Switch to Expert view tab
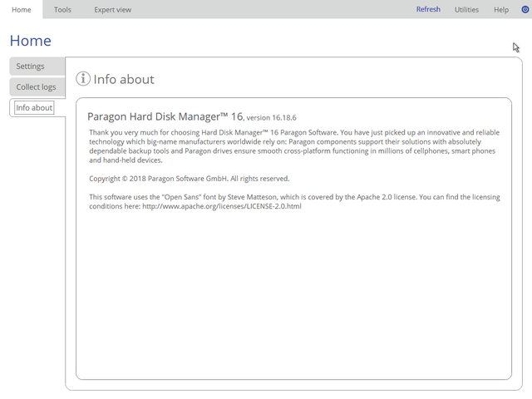This screenshot has height=399, width=532. [x=112, y=9]
